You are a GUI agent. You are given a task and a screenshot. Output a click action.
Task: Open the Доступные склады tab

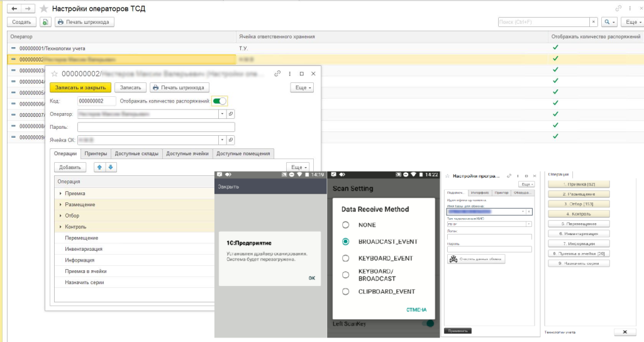coord(136,153)
